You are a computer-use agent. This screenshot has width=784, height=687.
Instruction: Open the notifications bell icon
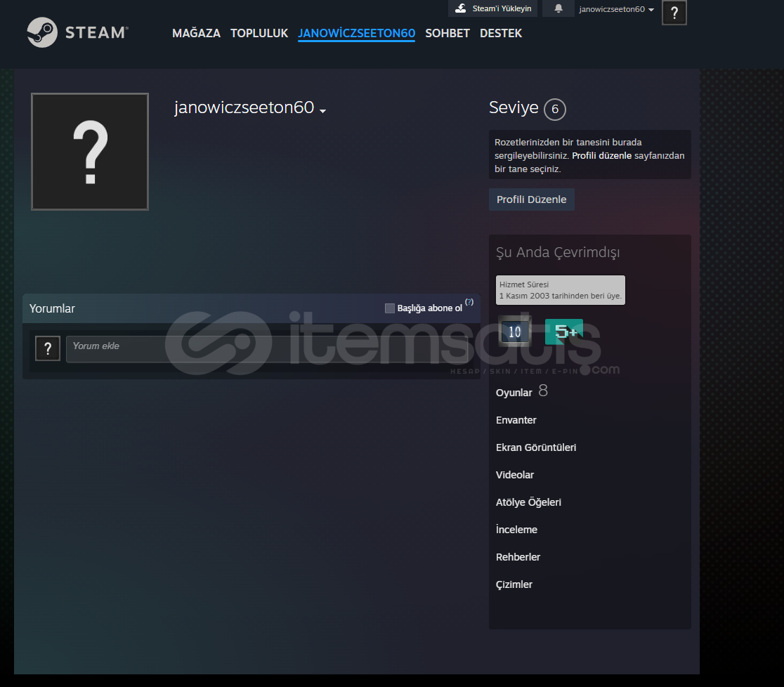558,8
